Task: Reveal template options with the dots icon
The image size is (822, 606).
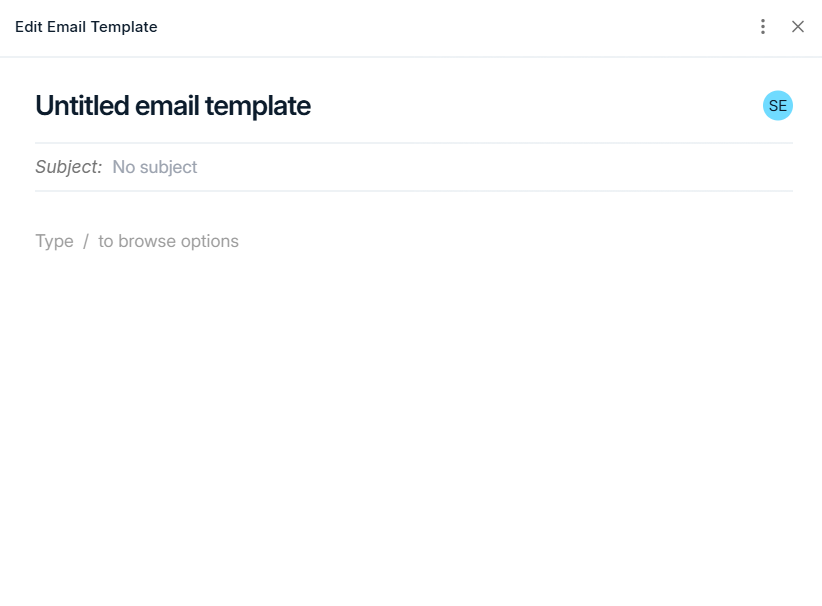Action: coord(763,26)
